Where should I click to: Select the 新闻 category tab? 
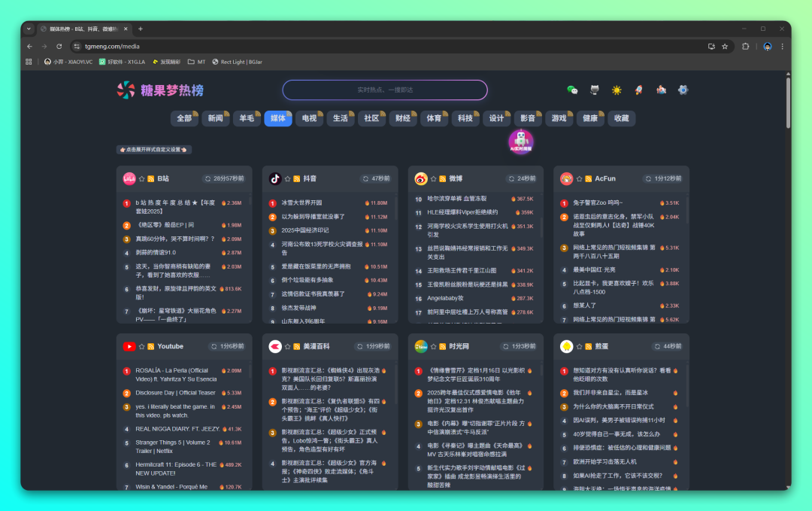point(216,118)
